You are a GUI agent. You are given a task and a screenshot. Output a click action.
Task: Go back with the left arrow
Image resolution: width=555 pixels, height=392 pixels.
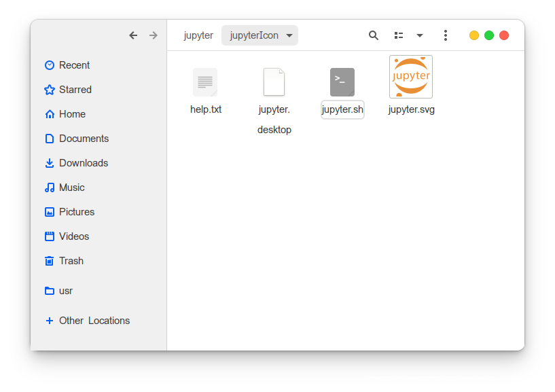point(133,35)
